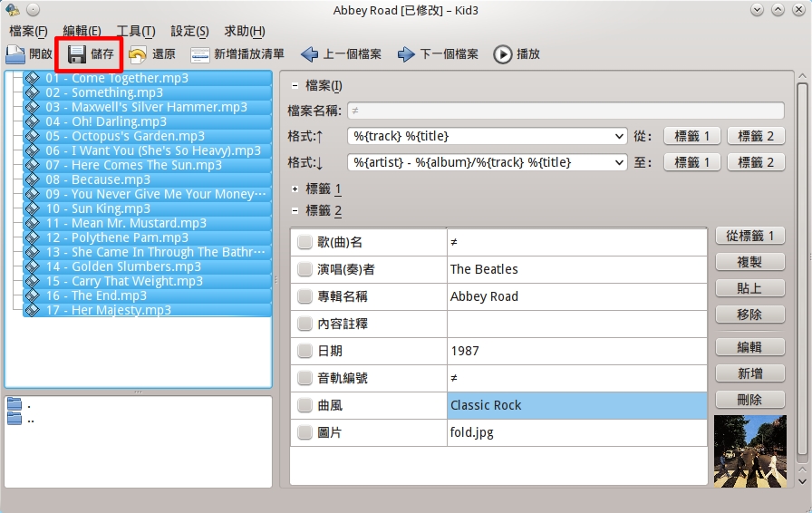Screen dimensions: 812x513
Task: Click the 新增 (Add) button
Action: pos(749,373)
